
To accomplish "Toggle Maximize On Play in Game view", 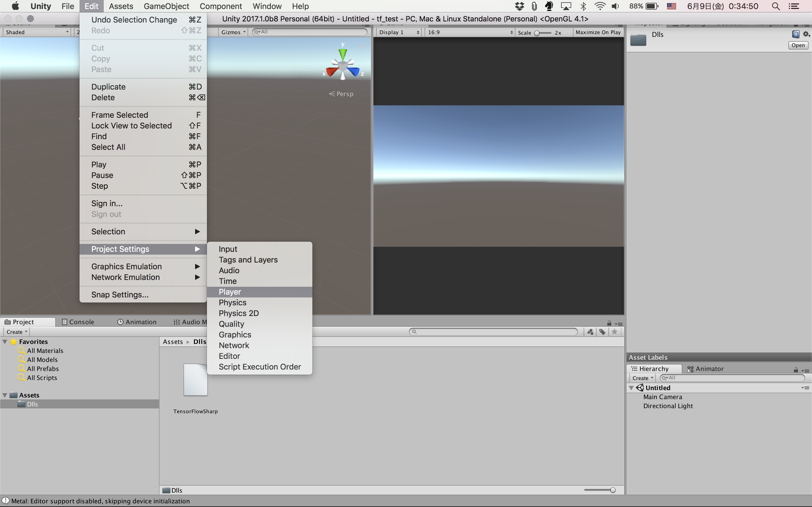I will click(x=598, y=32).
